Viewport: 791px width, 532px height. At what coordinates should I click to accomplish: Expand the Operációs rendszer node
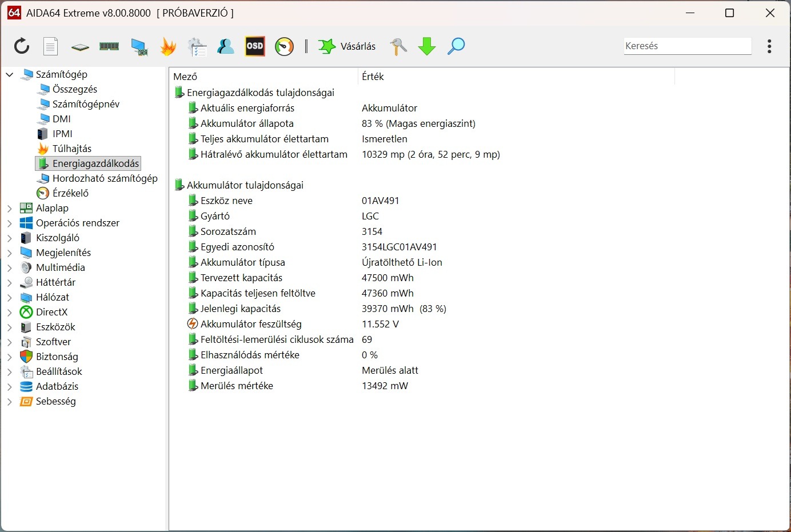[10, 223]
